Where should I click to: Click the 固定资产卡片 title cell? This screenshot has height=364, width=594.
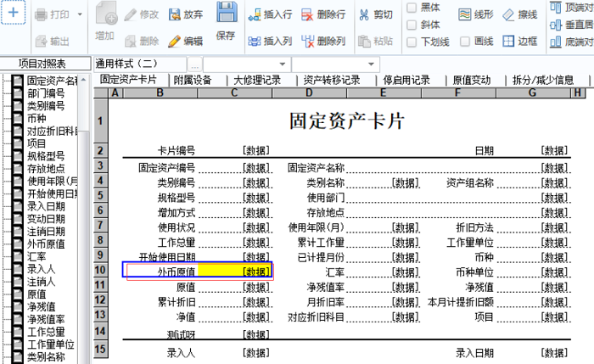pyautogui.click(x=346, y=121)
